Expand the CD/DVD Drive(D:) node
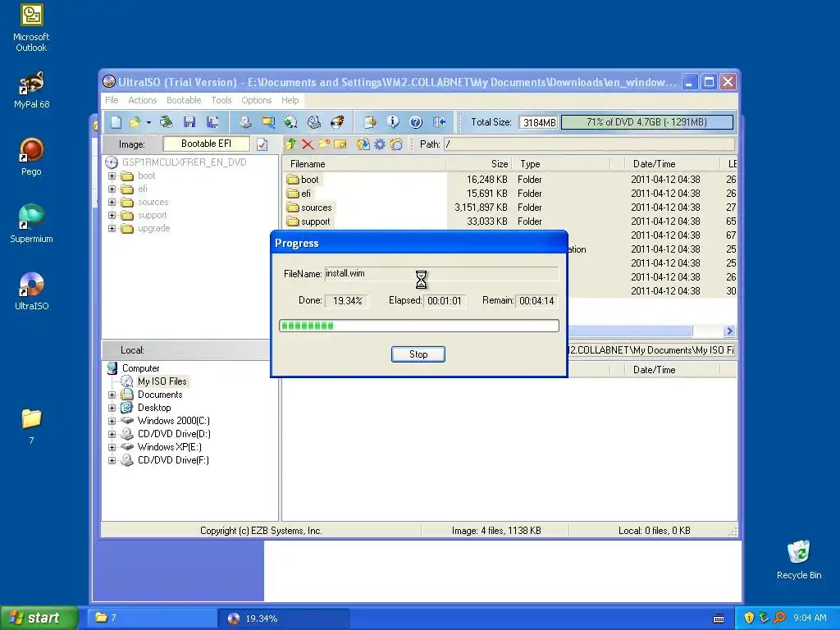Image resolution: width=840 pixels, height=630 pixels. pos(112,434)
